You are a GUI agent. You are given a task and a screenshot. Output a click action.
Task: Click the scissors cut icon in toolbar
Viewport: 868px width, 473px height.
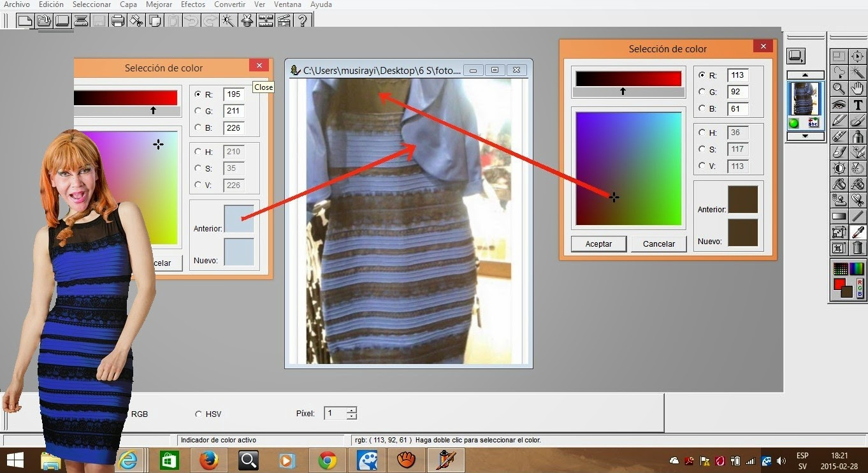point(136,20)
